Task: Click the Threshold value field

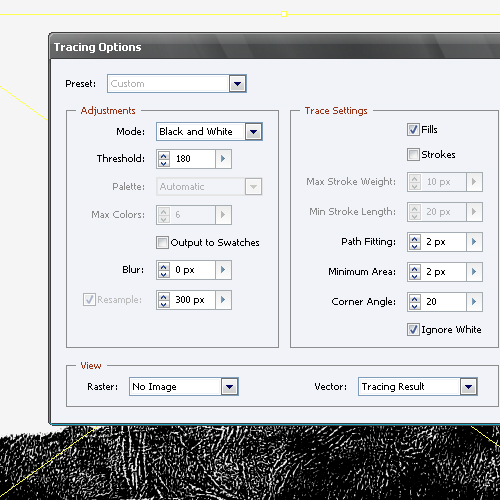Action: coord(192,159)
